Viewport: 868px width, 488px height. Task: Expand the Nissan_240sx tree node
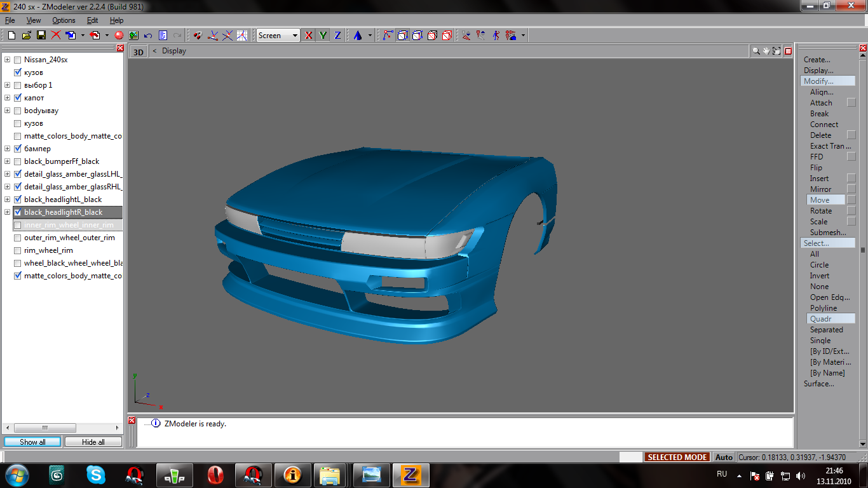pyautogui.click(x=7, y=60)
